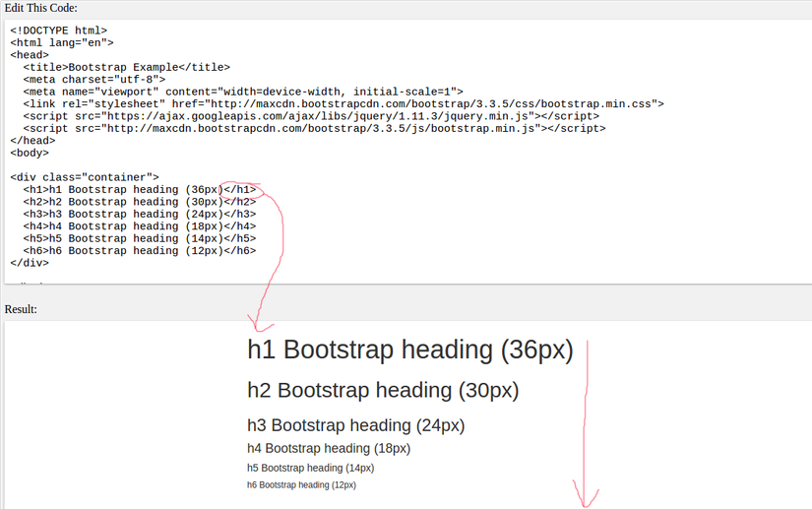The height and width of the screenshot is (509, 812).
Task: Click the closing div tag line
Action: [x=30, y=263]
